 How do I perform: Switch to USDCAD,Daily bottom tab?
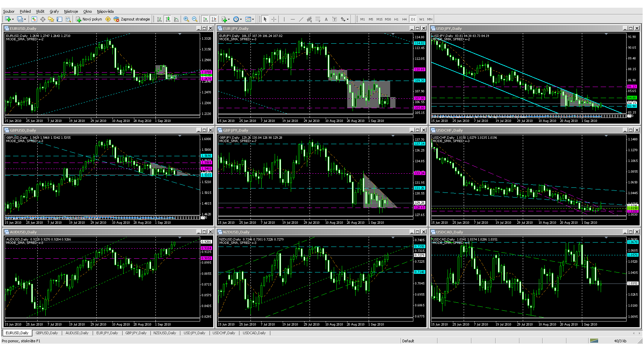click(254, 333)
